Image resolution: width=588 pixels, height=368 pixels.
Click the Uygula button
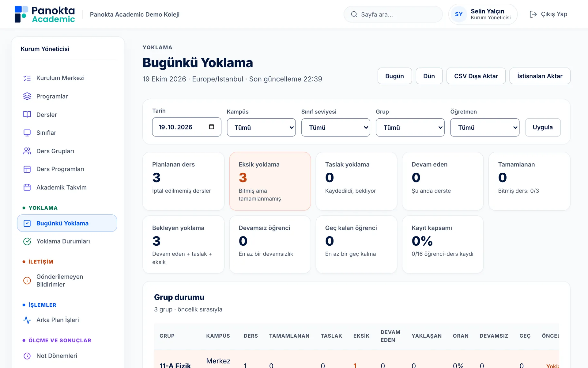[543, 127]
